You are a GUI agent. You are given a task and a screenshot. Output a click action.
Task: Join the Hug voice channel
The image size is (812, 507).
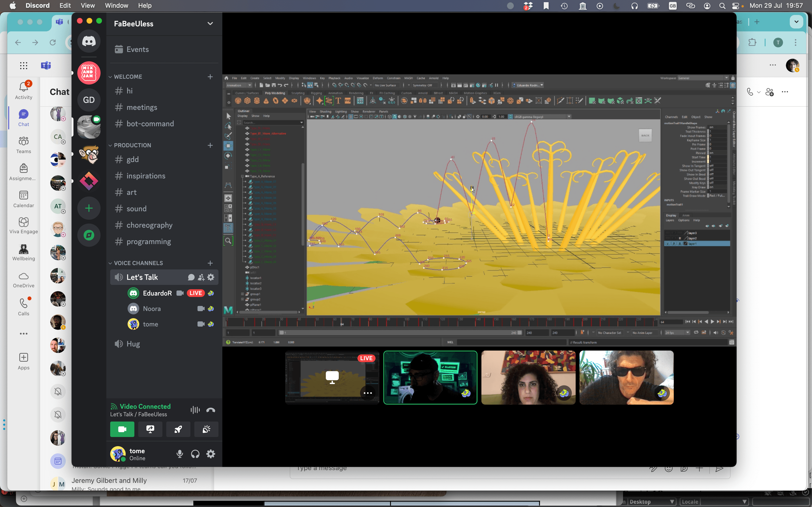pyautogui.click(x=133, y=344)
